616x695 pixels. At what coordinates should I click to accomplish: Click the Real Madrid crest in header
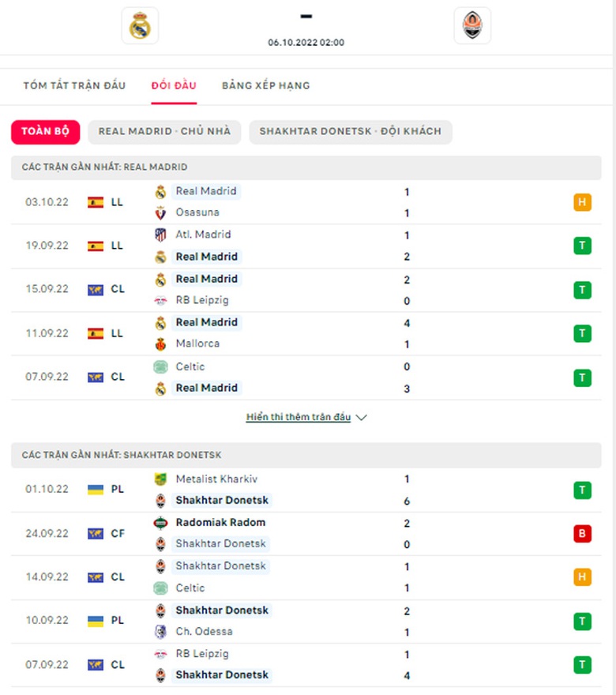tap(140, 25)
